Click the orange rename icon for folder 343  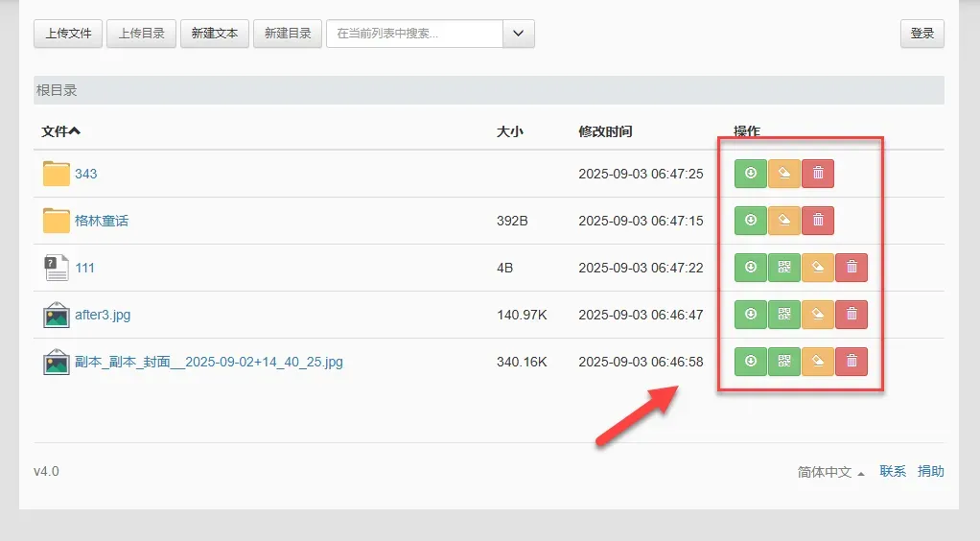[784, 174]
